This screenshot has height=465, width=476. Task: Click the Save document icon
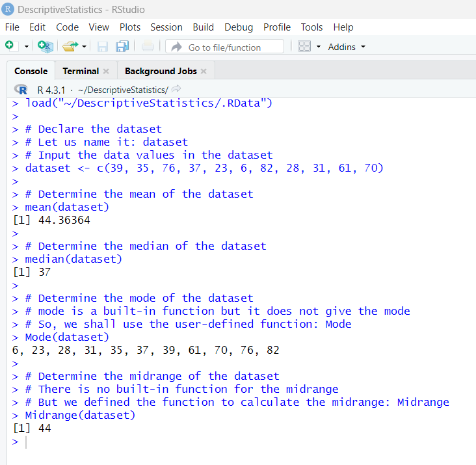tap(102, 46)
